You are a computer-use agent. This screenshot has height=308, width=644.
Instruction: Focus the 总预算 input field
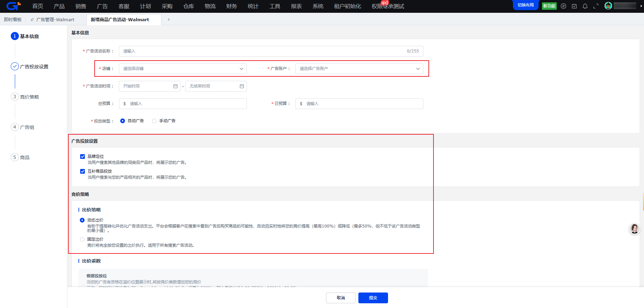183,104
